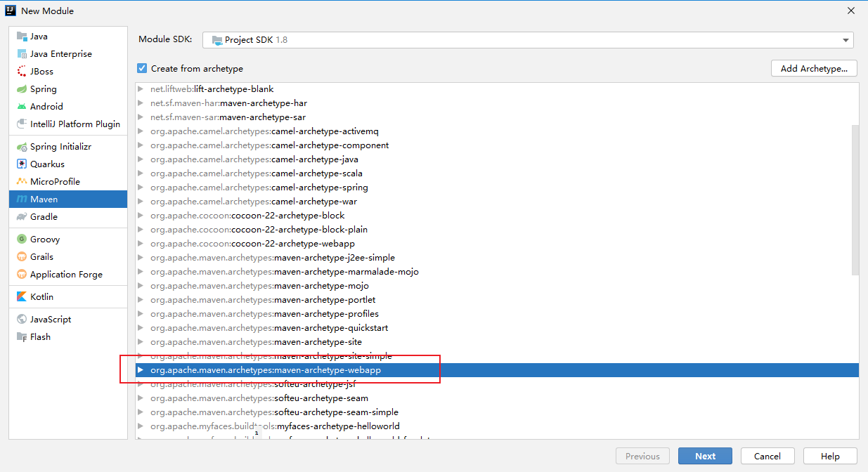Click the IntelliJ logo in title bar
The width and height of the screenshot is (868, 472).
[x=10, y=11]
